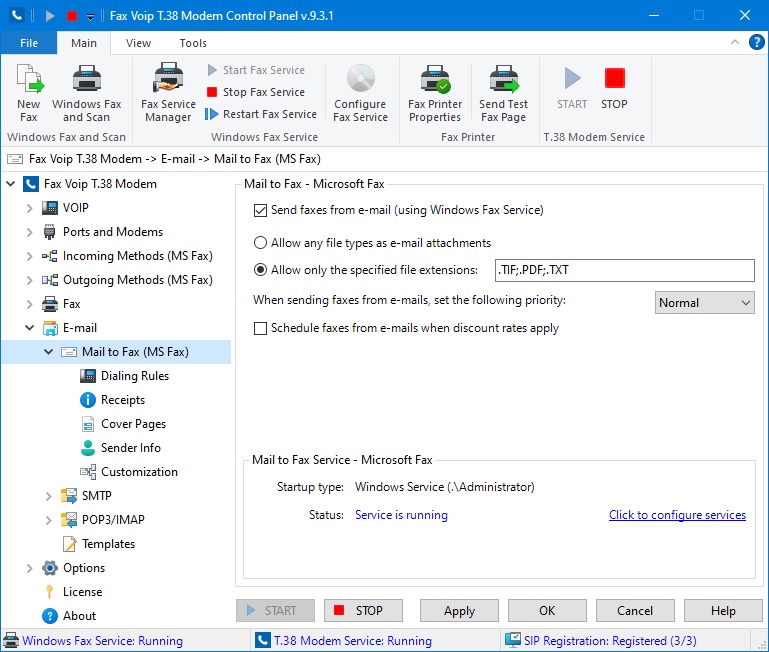Open New Fax from the ribbon
The width and height of the screenshot is (769, 652).
(29, 93)
